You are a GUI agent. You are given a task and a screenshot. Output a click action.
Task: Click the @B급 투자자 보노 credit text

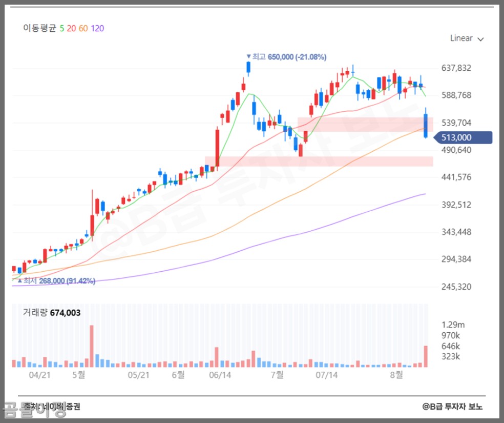(x=452, y=407)
